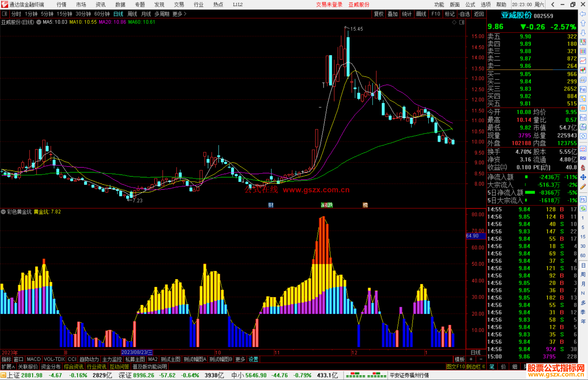Toggle the panel icon left of 分时
Viewport: 588px width, 380px height.
click(x=5, y=14)
